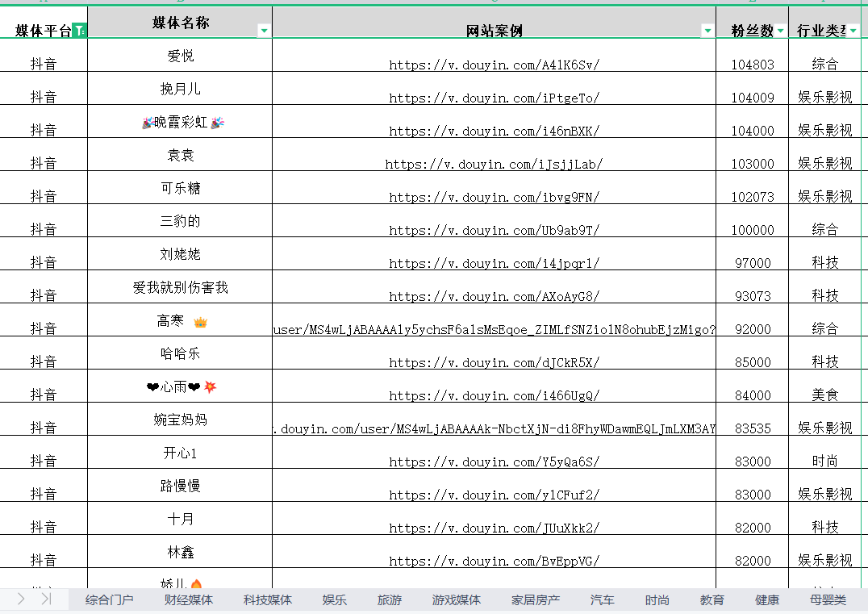This screenshot has width=868, height=614.
Task: Switch to the 综合门户 sheet tab
Action: (109, 599)
